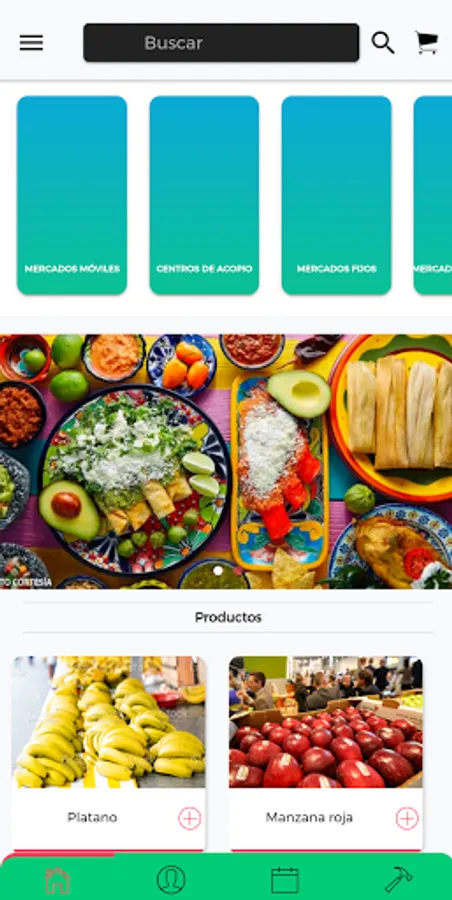Select the Mercados Móviles category card
Screen dimensions: 452x900
(72, 195)
